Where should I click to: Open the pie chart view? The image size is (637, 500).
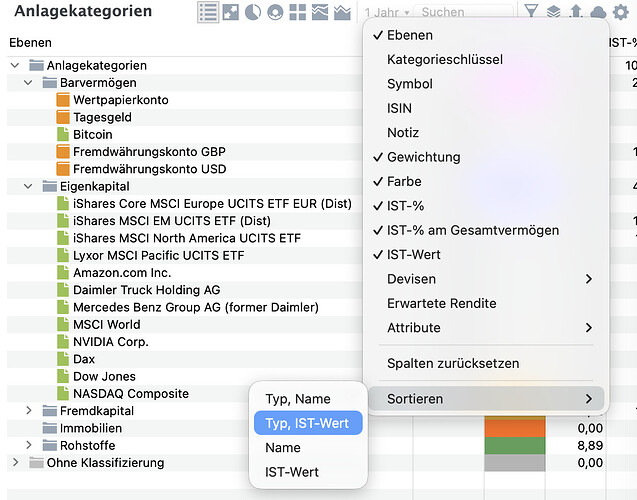tap(253, 12)
